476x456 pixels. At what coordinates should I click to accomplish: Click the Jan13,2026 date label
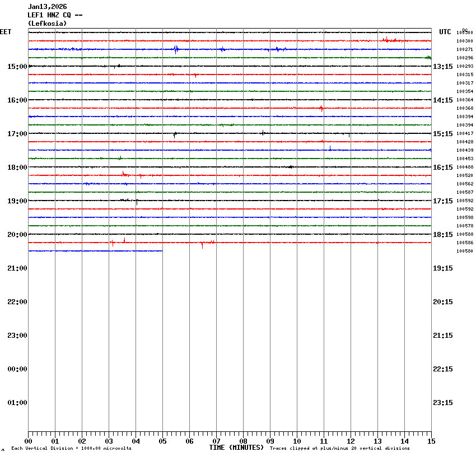[x=47, y=7]
